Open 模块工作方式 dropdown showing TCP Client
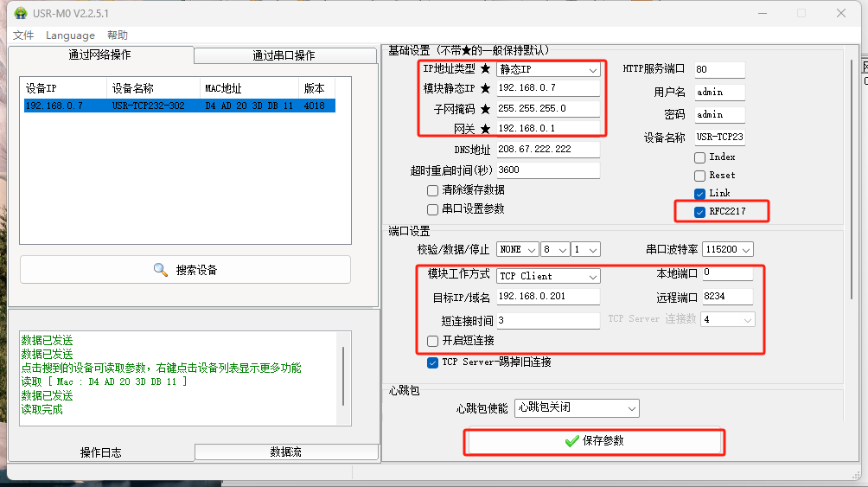 click(548, 276)
